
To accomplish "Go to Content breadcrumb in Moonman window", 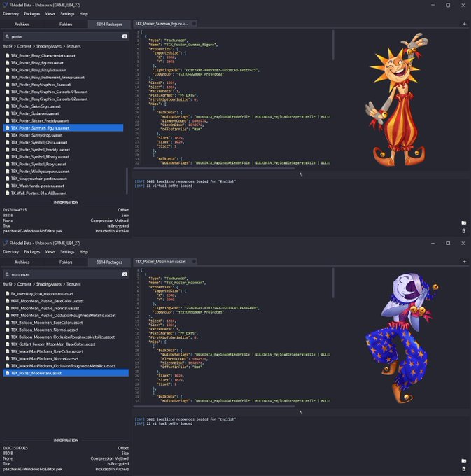I will tap(24, 284).
